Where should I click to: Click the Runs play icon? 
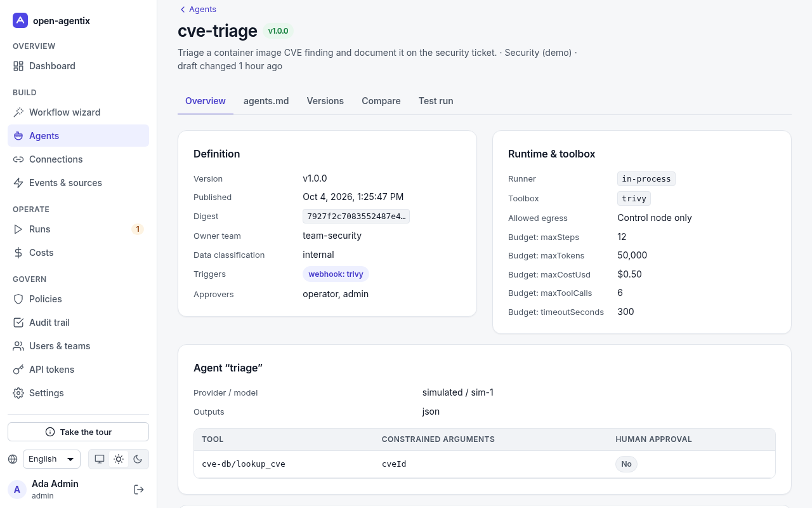pos(18,229)
